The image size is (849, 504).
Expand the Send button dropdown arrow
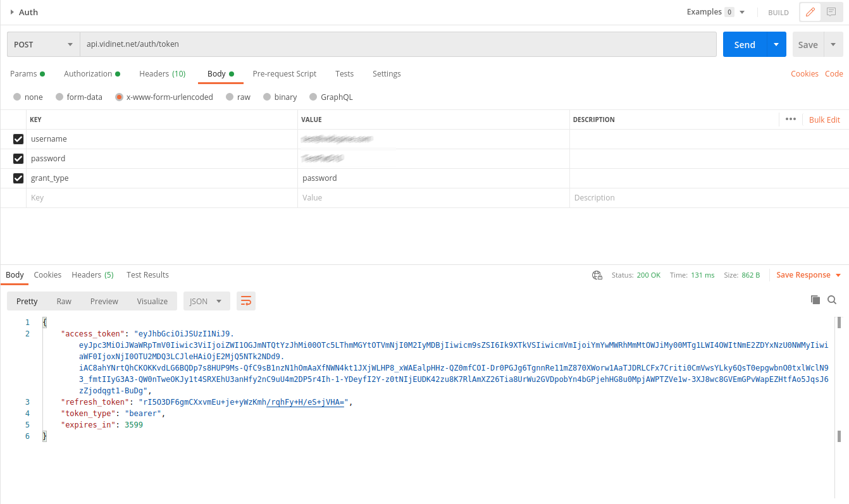point(776,45)
